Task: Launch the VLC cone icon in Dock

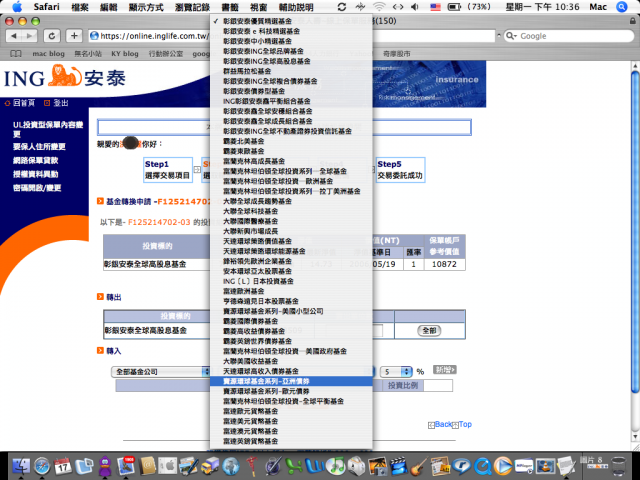Action: (545, 466)
